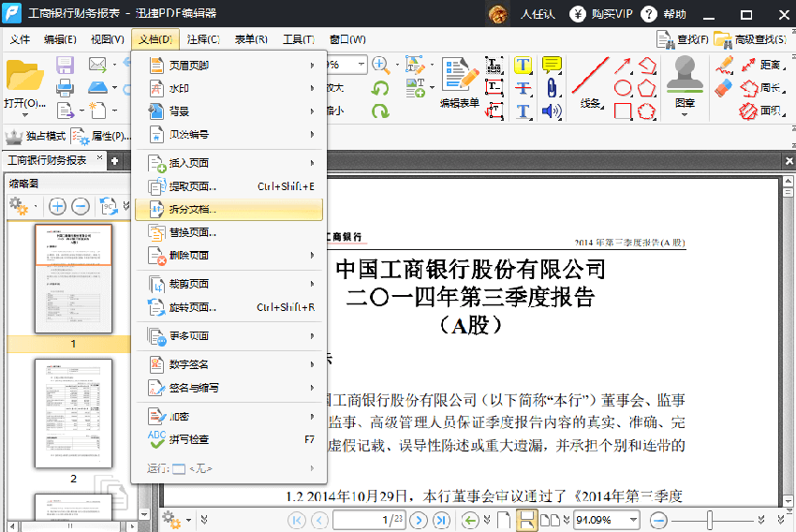Viewport: 796px width, 532px height.
Task: Select the oval shape tool
Action: (x=624, y=88)
